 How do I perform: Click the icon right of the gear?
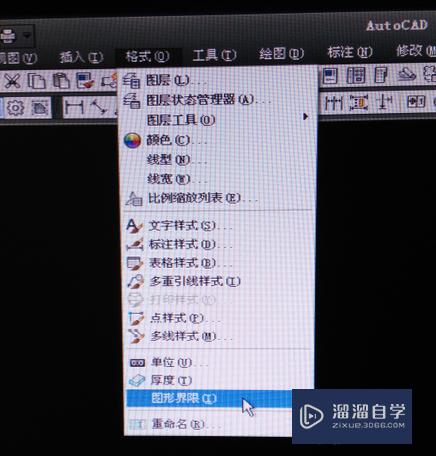point(40,108)
